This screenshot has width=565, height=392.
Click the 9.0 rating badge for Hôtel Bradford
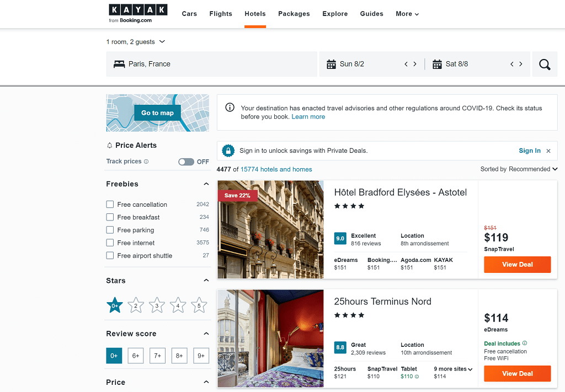[x=340, y=238]
